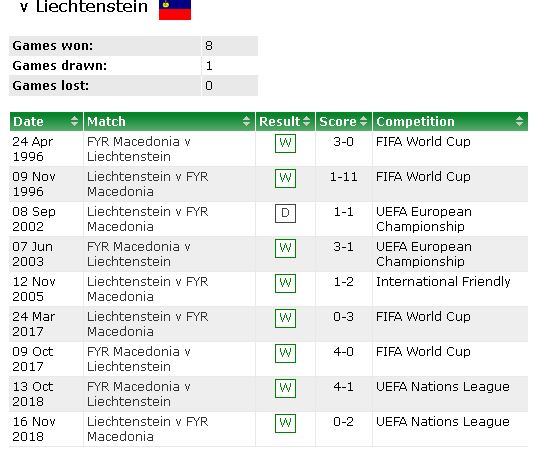This screenshot has width=556, height=453.
Task: Click the UEFA Nations League entry for 13 Oct 2018
Action: tap(443, 387)
